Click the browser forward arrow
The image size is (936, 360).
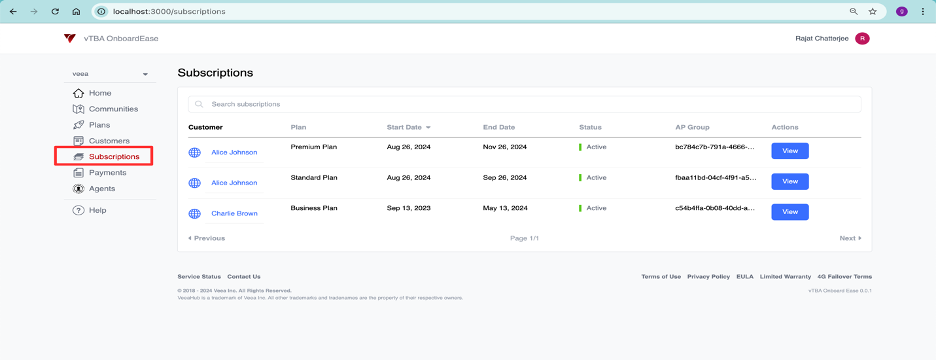click(x=33, y=11)
